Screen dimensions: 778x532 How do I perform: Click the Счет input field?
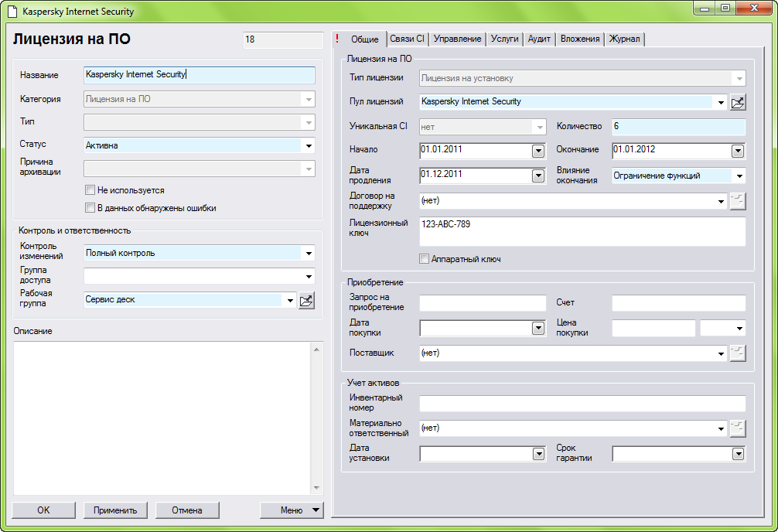(x=679, y=302)
